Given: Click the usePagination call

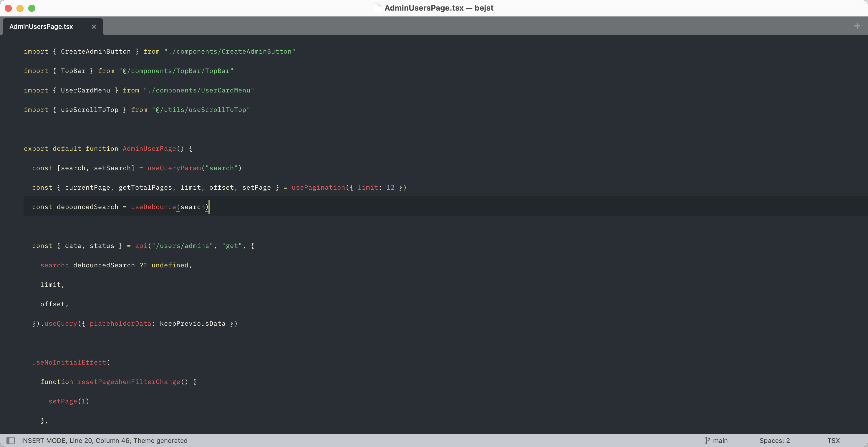Looking at the screenshot, I should (x=318, y=188).
